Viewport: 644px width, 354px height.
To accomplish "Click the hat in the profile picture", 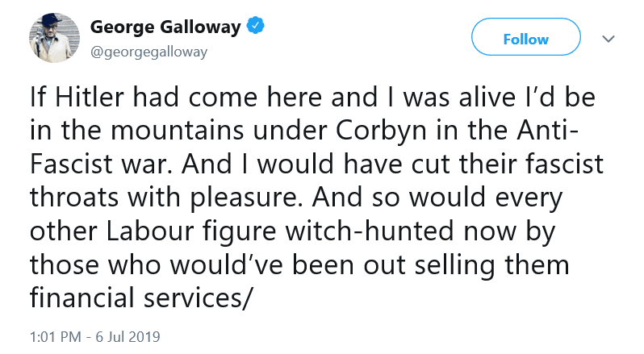I will pos(52,19).
